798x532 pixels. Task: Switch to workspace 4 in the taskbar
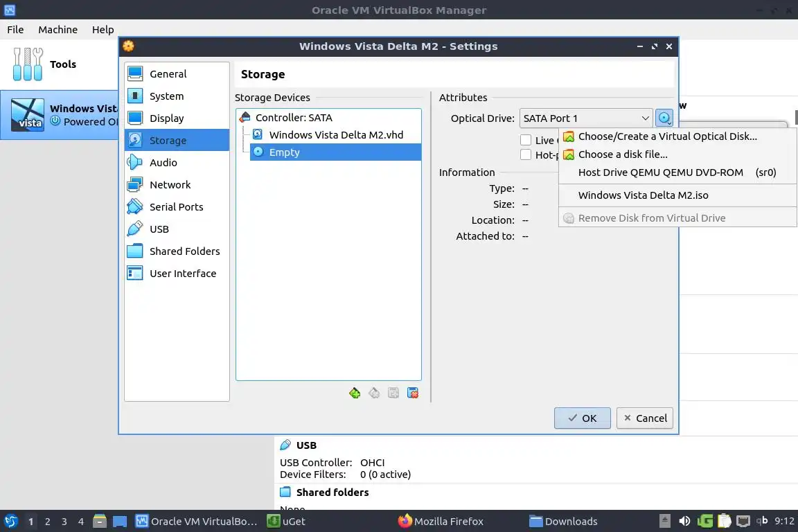tap(81, 522)
